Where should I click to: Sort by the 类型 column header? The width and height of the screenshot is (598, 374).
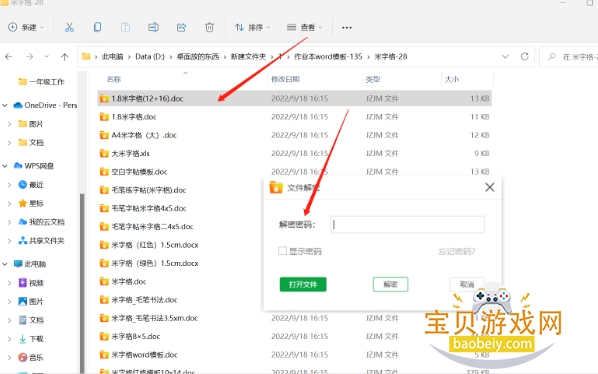point(373,79)
